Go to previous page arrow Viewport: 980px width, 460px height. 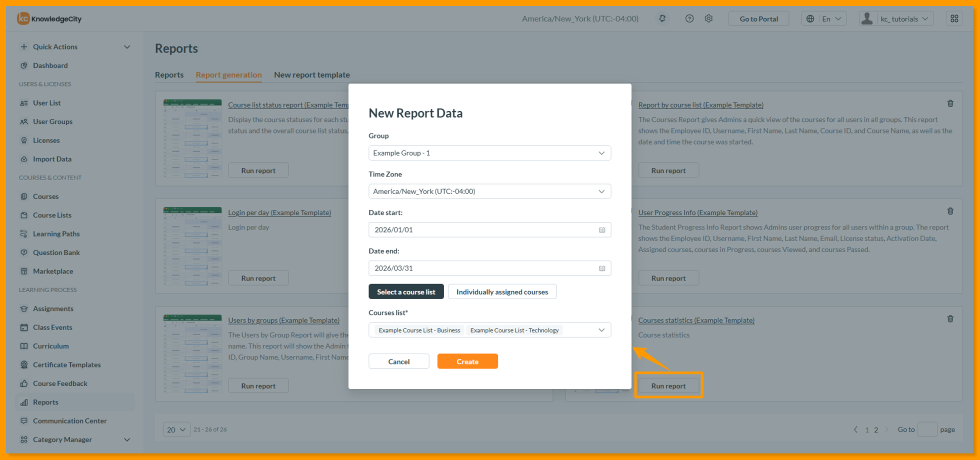[x=856, y=430]
